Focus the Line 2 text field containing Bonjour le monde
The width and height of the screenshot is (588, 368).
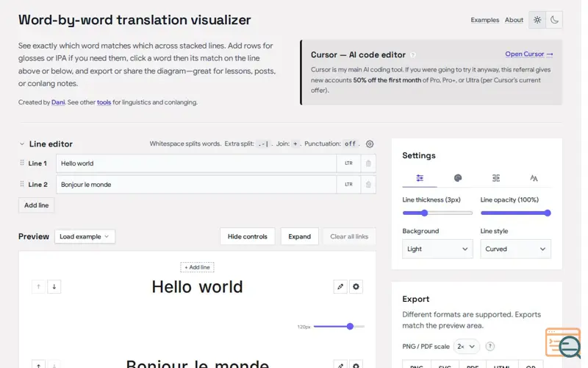pyautogui.click(x=196, y=185)
